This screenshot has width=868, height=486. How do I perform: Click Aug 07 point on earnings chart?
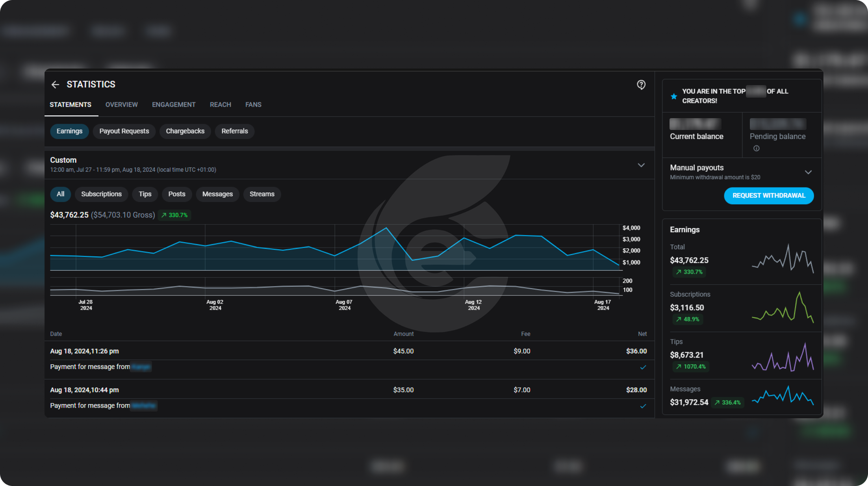[x=335, y=256]
